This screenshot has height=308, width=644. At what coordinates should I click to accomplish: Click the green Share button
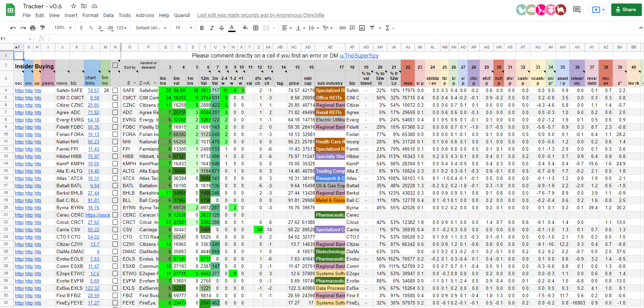[x=626, y=10]
